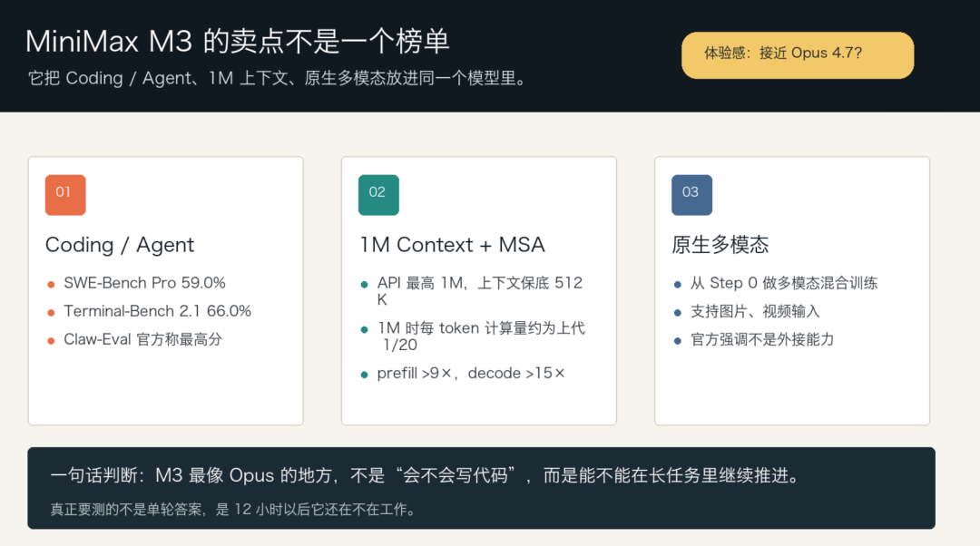Viewport: 980px width, 546px height.
Task: Click 'prefill >9×，decode >15×' bullet
Action: click(x=471, y=373)
